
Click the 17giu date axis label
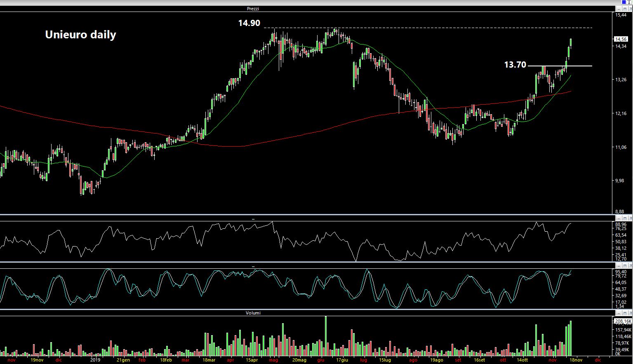point(342,360)
